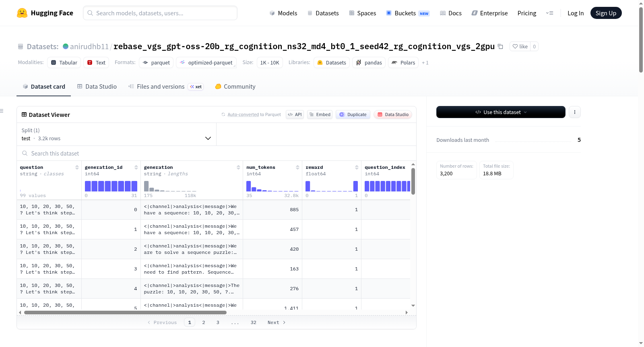Click the Polars library tag
Viewport: 644px width, 347px height.
403,62
